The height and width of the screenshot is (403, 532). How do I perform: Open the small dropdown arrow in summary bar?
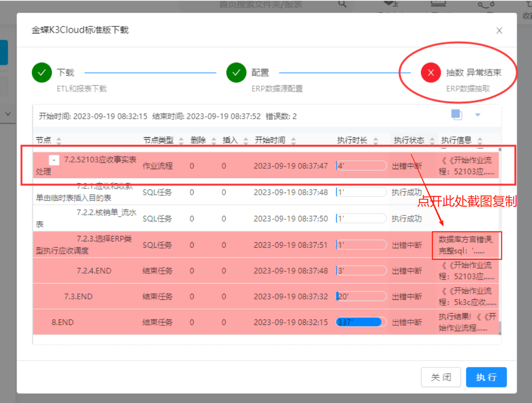tap(478, 115)
